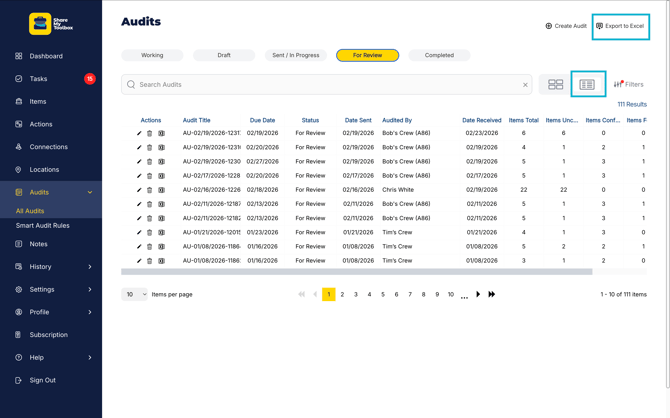
Task: Collapse the Audits sidebar section
Action: coord(90,192)
